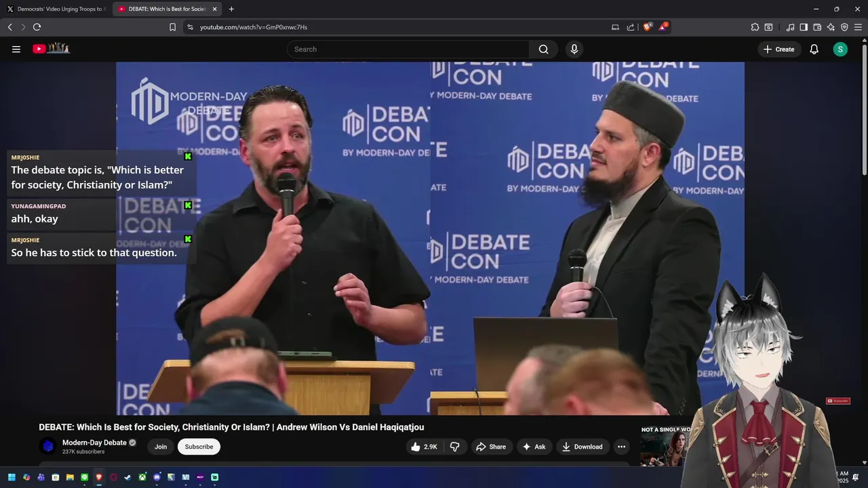Open the Ask AI button
The image size is (868, 488).
pos(534,447)
